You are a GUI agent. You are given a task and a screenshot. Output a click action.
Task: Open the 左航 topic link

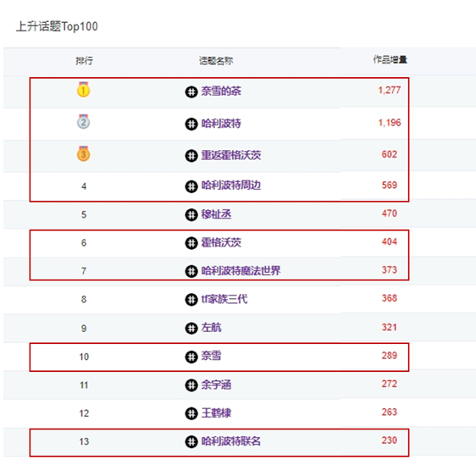pyautogui.click(x=211, y=328)
